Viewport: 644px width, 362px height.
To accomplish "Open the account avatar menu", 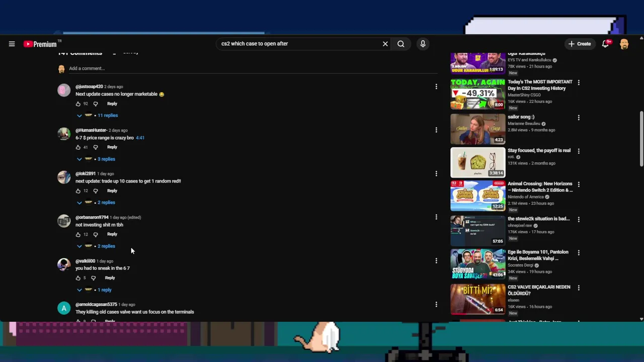I will tap(624, 44).
